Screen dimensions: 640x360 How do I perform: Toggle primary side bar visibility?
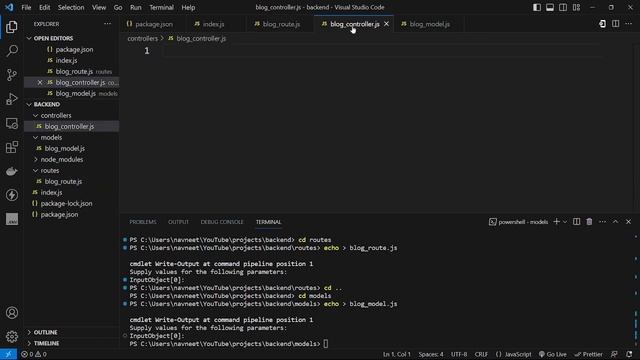pyautogui.click(x=537, y=7)
